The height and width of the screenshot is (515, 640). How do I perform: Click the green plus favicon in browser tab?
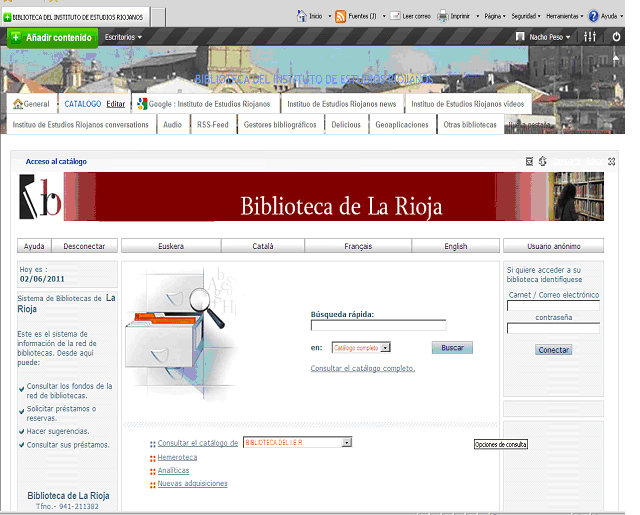pyautogui.click(x=7, y=18)
